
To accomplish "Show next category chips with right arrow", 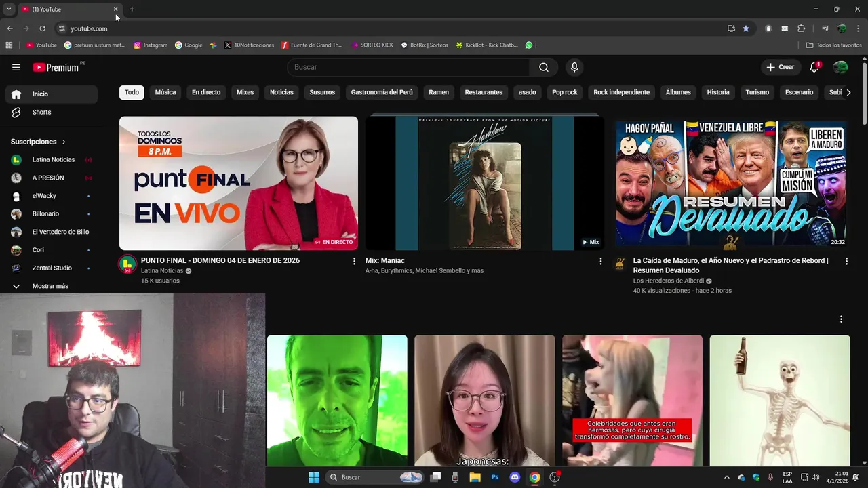I will tap(848, 92).
